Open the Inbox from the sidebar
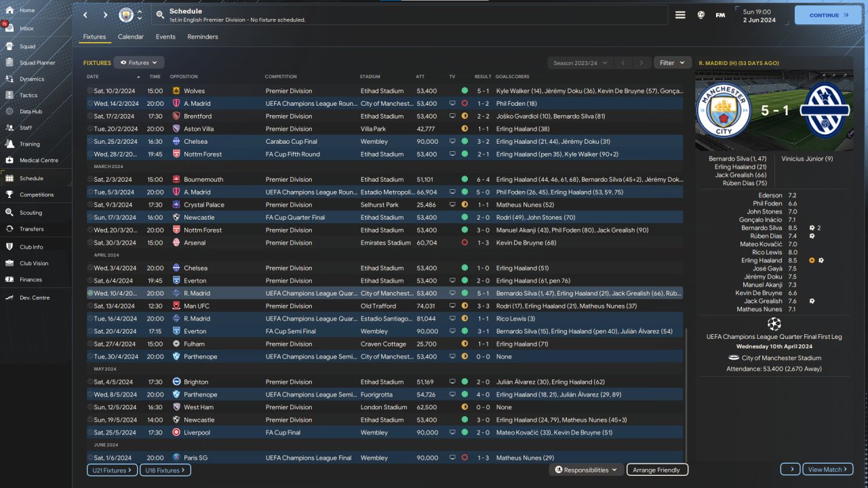 coord(27,28)
